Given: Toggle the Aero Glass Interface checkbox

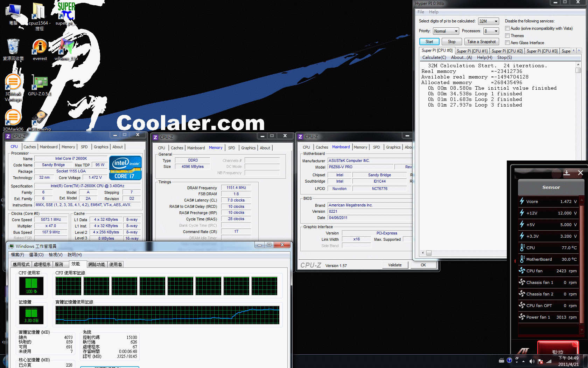Looking at the screenshot, I should coord(507,43).
